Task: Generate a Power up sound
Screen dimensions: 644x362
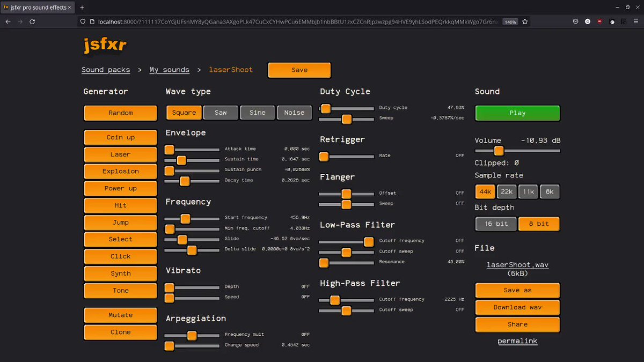Action: 121,189
